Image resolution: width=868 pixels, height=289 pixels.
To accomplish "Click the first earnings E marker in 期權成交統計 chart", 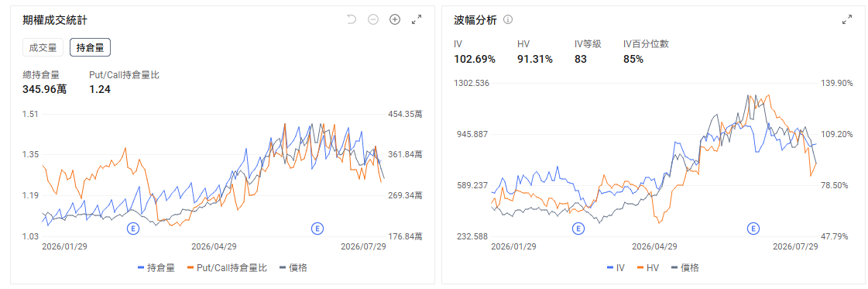I will click(x=133, y=228).
